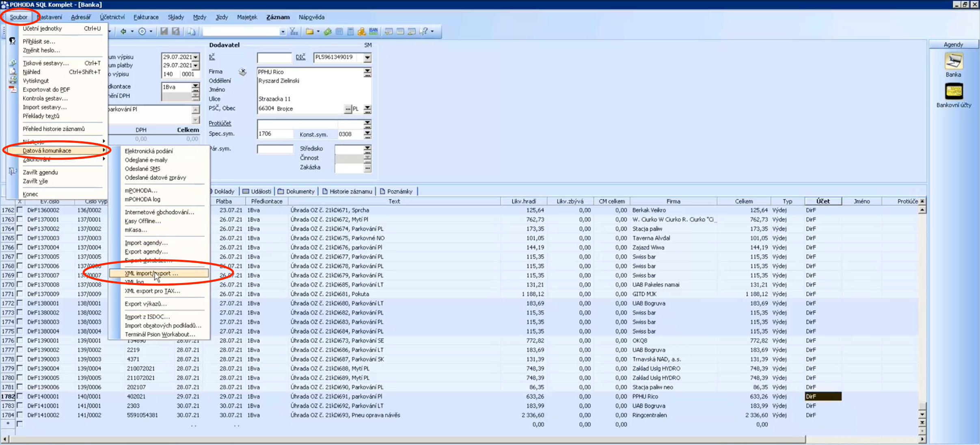
Task: Tick the checkbox for row DirF1390006
Action: (x=19, y=387)
